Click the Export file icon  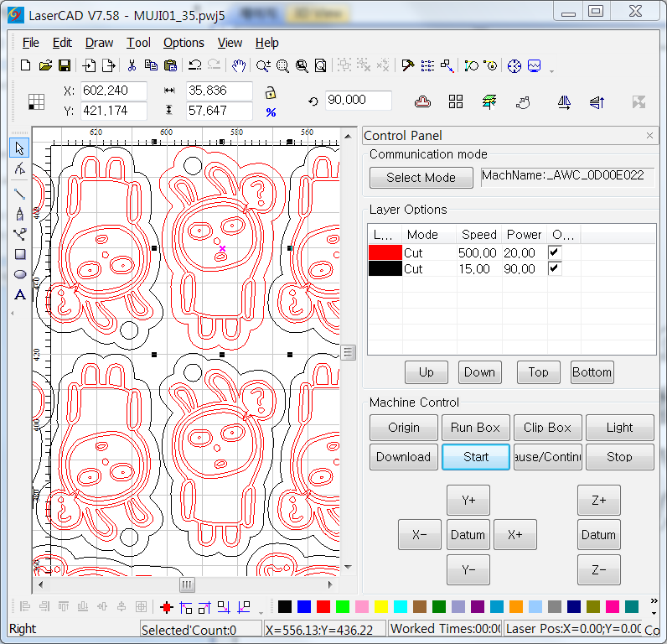point(108,65)
